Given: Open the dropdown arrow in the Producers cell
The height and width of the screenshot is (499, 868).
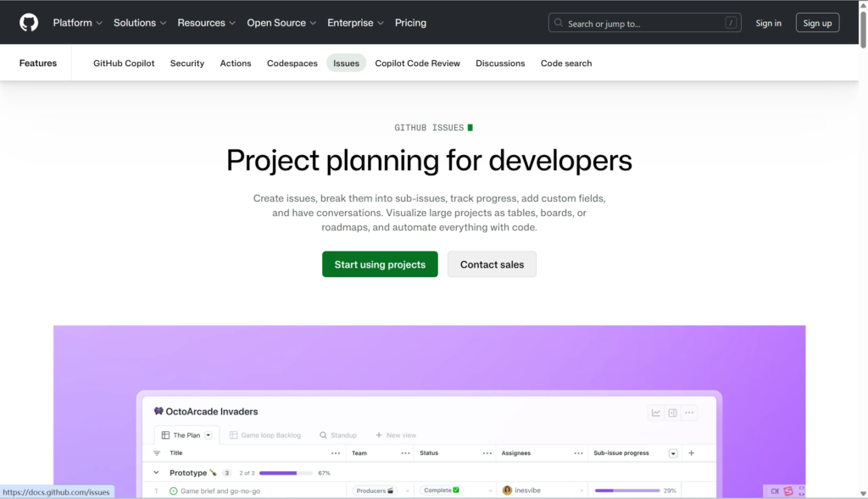Looking at the screenshot, I should click(x=408, y=491).
